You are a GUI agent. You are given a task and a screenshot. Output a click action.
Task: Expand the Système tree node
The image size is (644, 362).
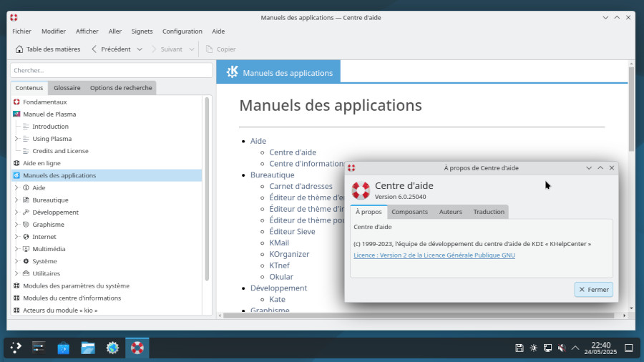point(16,261)
